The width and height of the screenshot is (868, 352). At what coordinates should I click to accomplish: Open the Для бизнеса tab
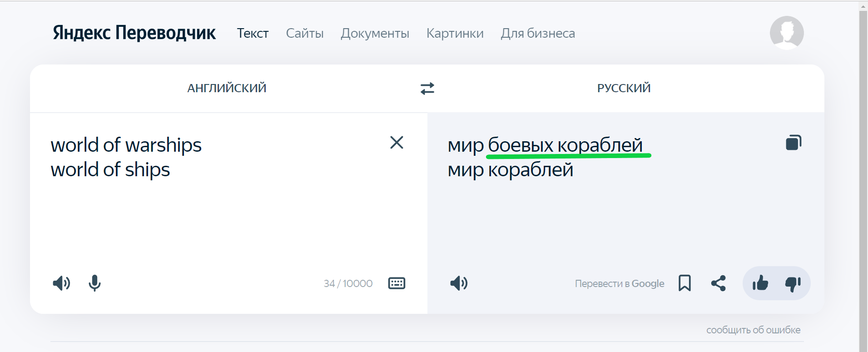pyautogui.click(x=538, y=33)
